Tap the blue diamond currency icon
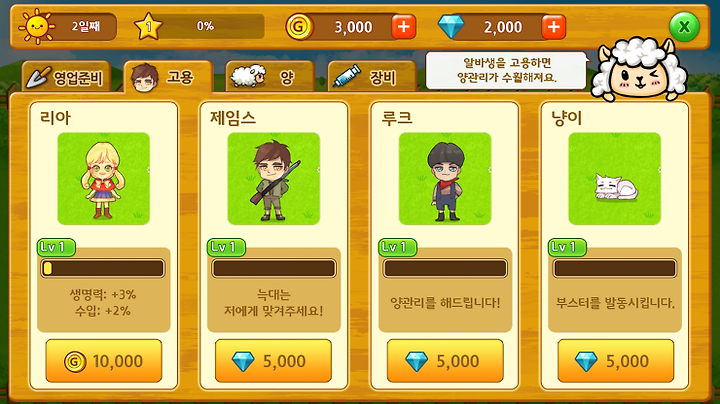Screen dimensions: 720x404 pyautogui.click(x=451, y=27)
